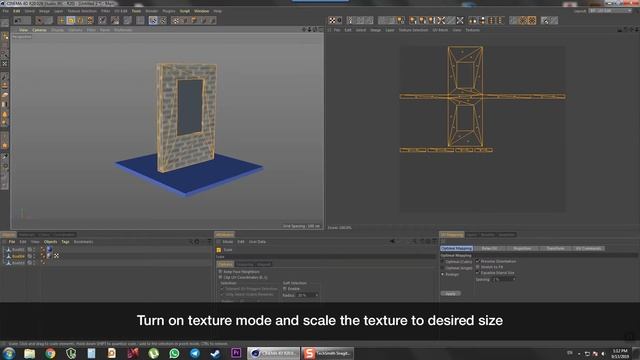Adjust the Spacing value stepper
Image resolution: width=640 pixels, height=360 pixels.
tap(514, 280)
